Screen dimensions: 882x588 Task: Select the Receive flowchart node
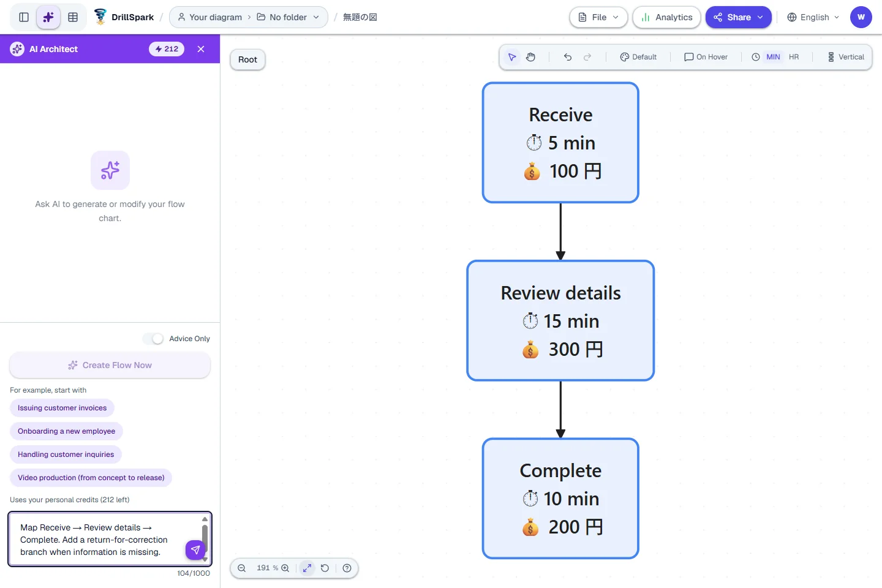pos(560,143)
